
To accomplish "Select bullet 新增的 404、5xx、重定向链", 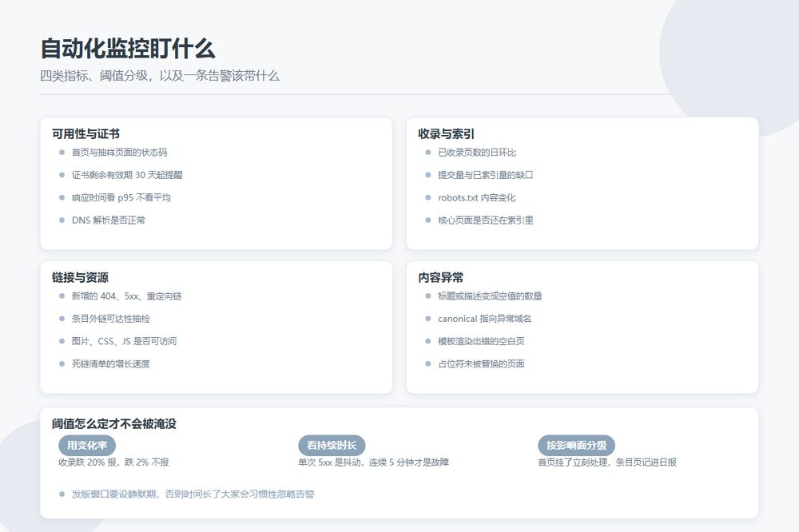I will tap(127, 296).
